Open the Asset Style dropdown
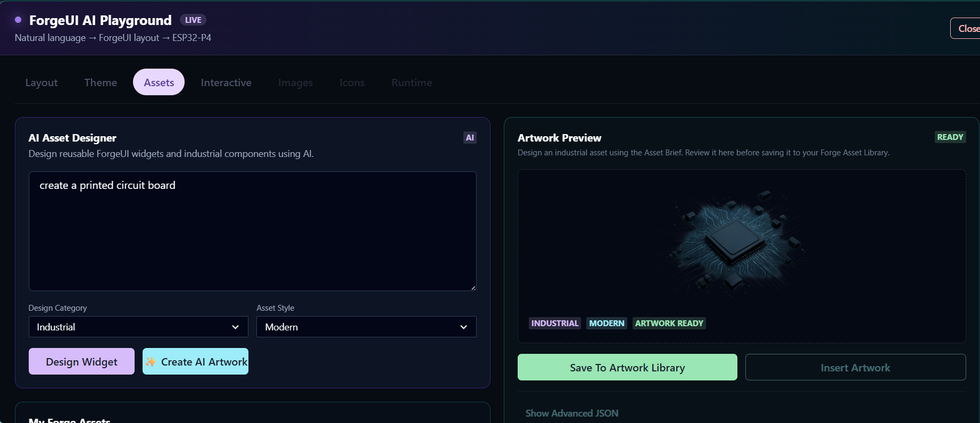 [367, 327]
